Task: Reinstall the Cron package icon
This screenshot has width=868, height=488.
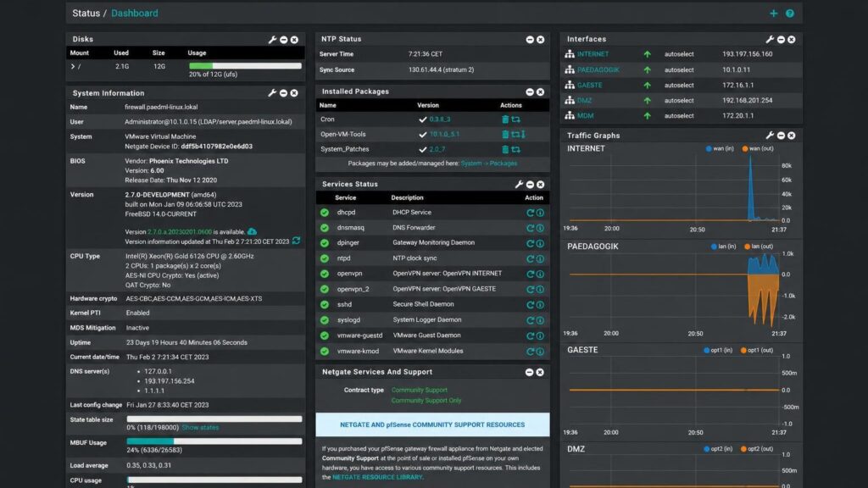Action: pyautogui.click(x=516, y=119)
